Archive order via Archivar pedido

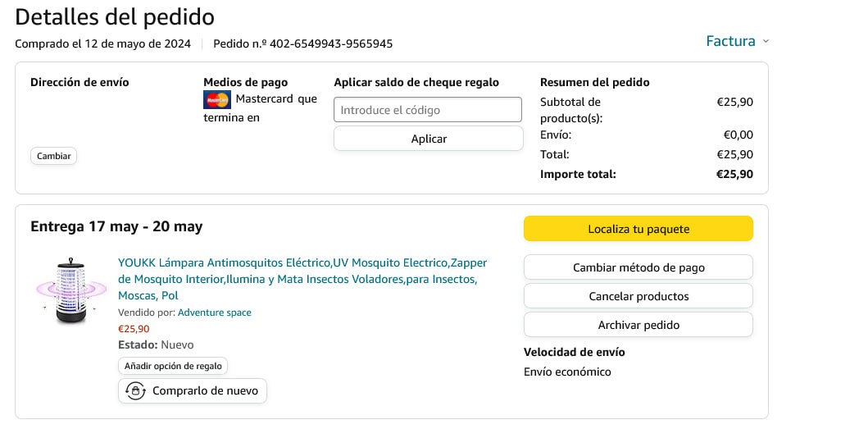tap(638, 325)
